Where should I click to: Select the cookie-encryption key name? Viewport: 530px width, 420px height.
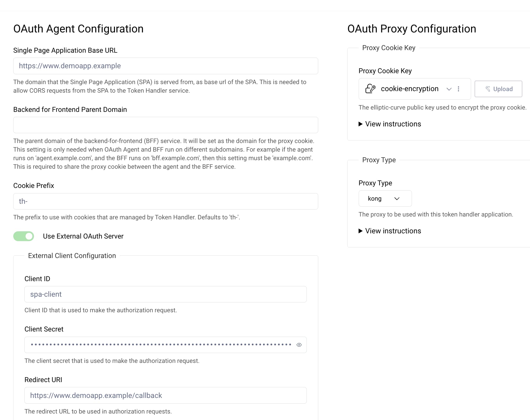click(410, 89)
